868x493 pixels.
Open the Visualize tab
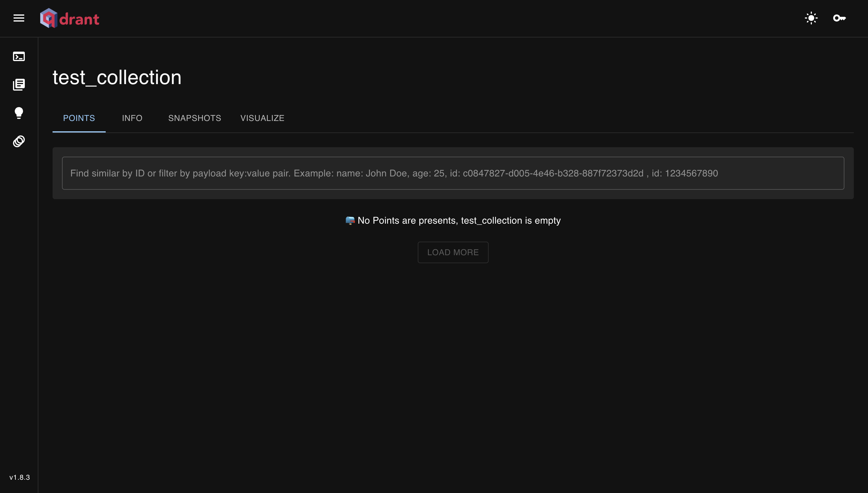point(262,118)
